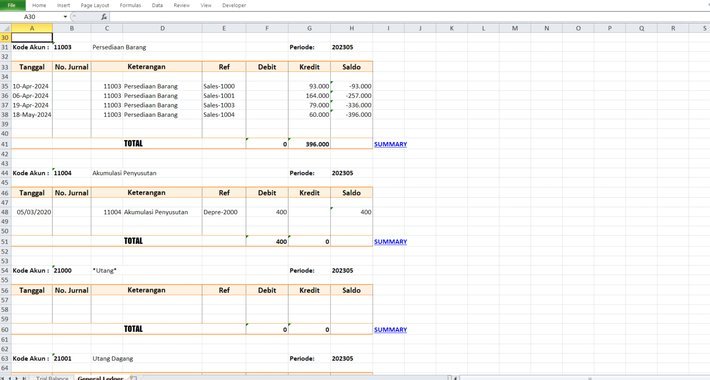The image size is (710, 380).
Task: Click the insert function fx icon
Action: click(x=104, y=17)
